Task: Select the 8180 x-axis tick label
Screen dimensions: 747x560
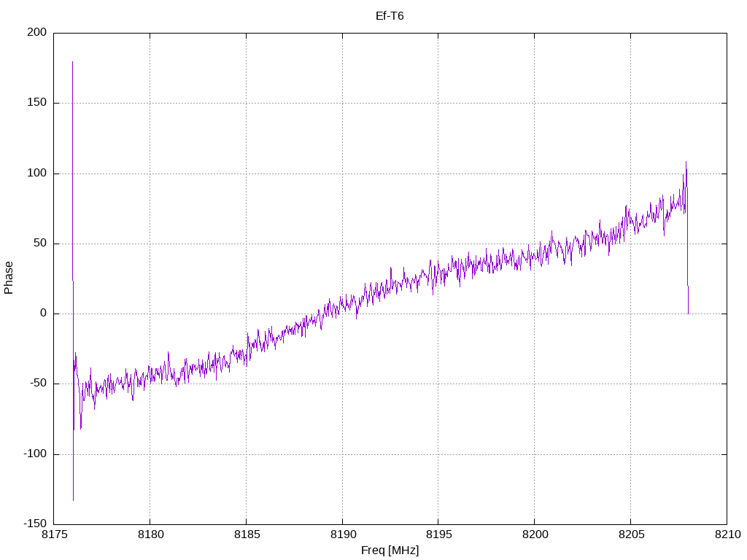Action: 150,536
